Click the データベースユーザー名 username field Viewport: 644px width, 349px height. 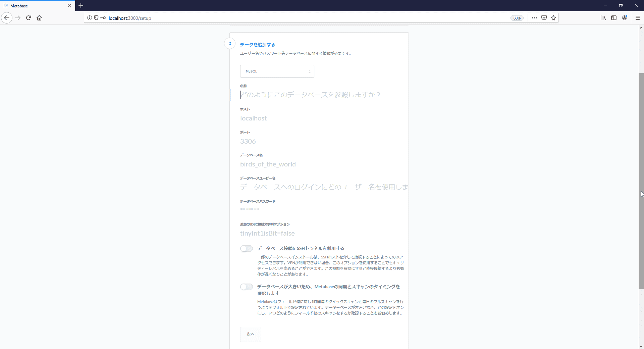tap(319, 187)
